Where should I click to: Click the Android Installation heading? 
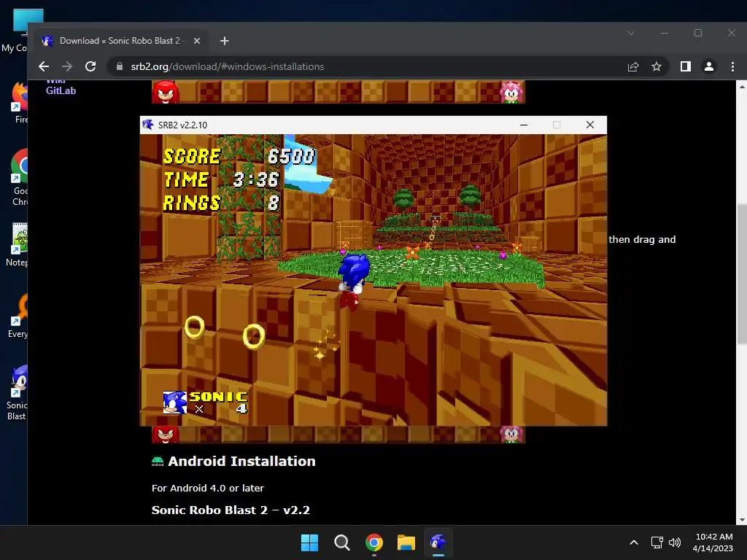pos(241,462)
